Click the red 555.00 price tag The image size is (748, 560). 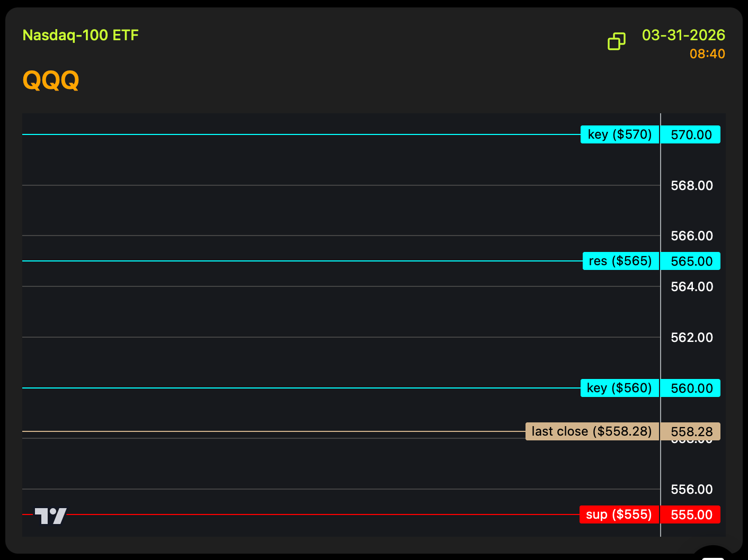(x=691, y=515)
